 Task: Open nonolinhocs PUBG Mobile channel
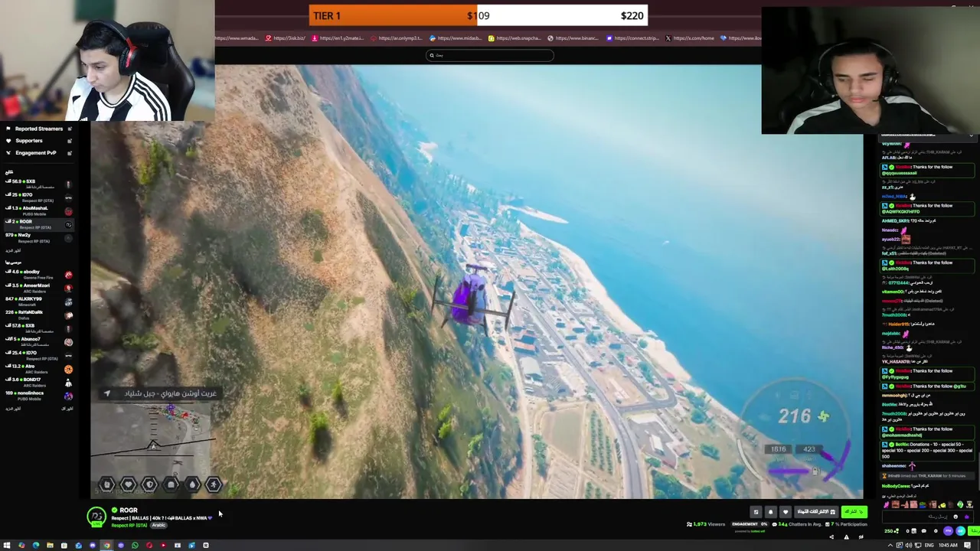click(x=38, y=396)
